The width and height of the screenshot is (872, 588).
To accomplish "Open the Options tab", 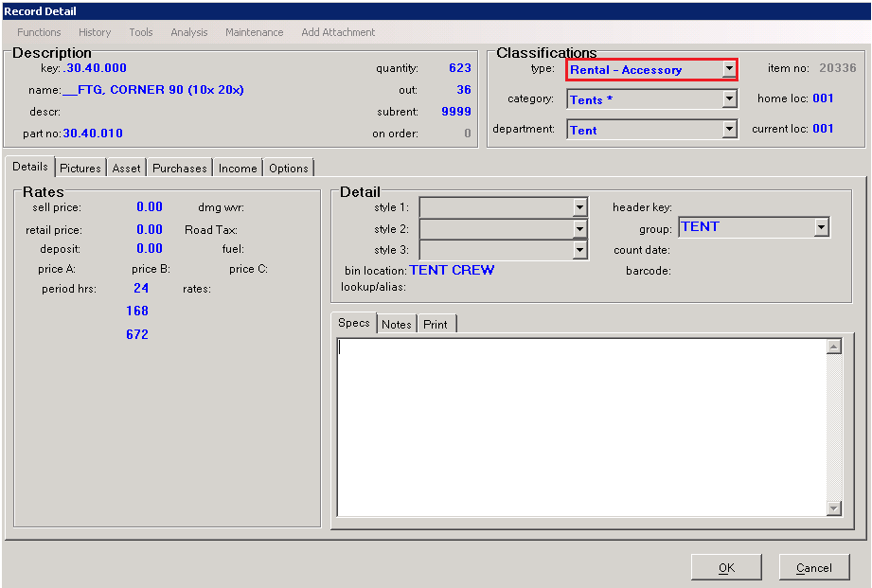I will point(289,169).
